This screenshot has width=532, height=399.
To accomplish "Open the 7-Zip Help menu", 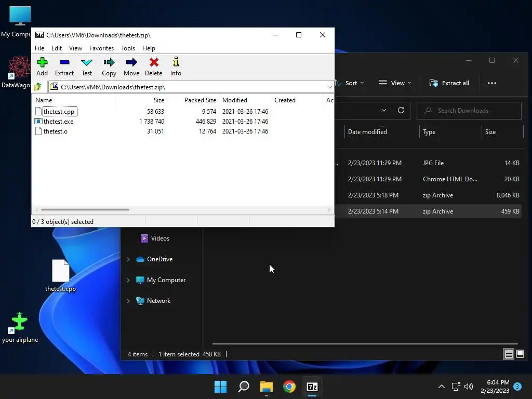I will 149,48.
